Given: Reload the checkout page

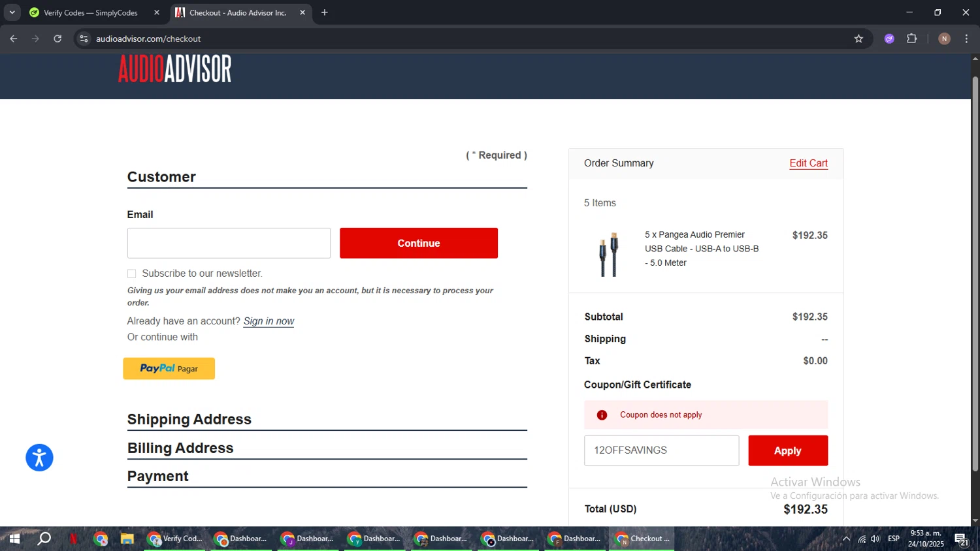Looking at the screenshot, I should coord(57,39).
